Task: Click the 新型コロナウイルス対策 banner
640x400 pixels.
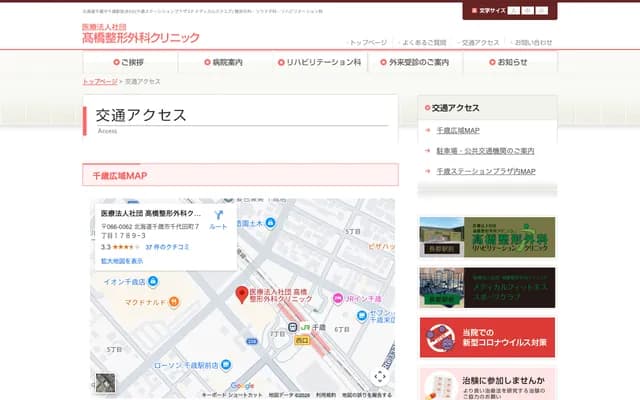Action: pos(487,338)
